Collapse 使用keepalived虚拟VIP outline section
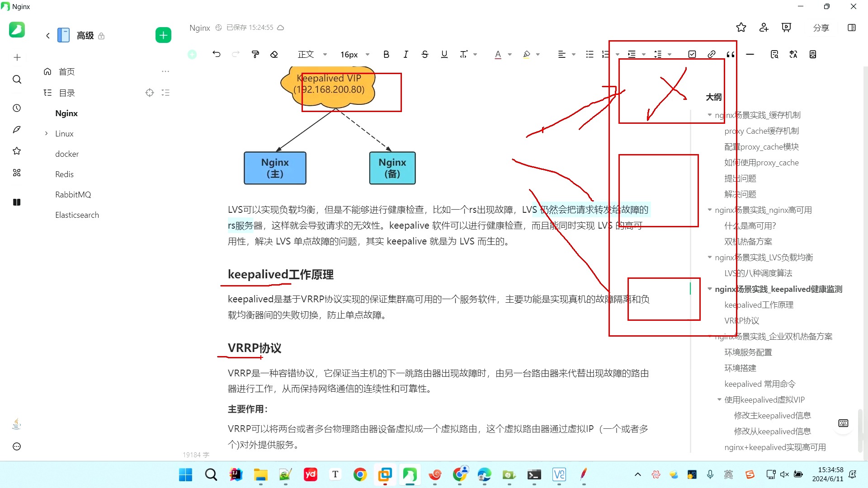Image resolution: width=868 pixels, height=488 pixels. pyautogui.click(x=719, y=399)
